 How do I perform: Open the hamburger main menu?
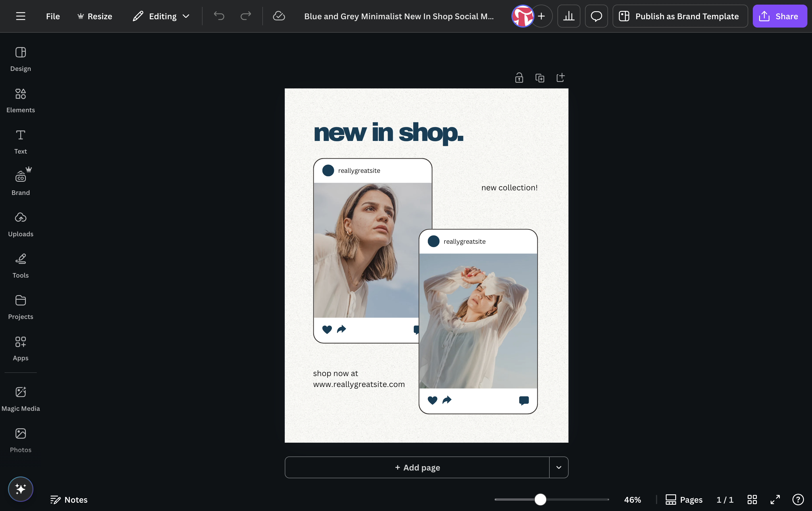[x=21, y=16]
